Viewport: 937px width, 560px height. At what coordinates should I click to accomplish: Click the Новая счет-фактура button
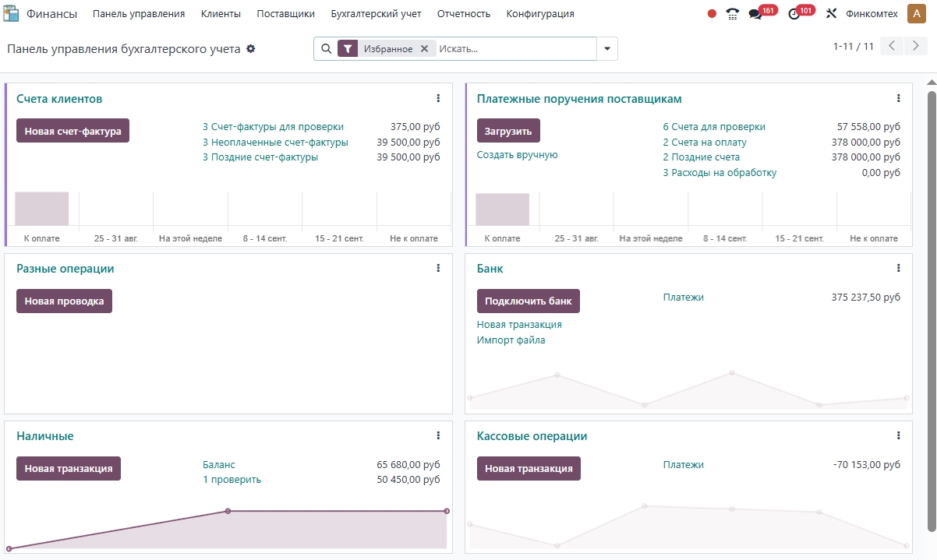tap(72, 131)
